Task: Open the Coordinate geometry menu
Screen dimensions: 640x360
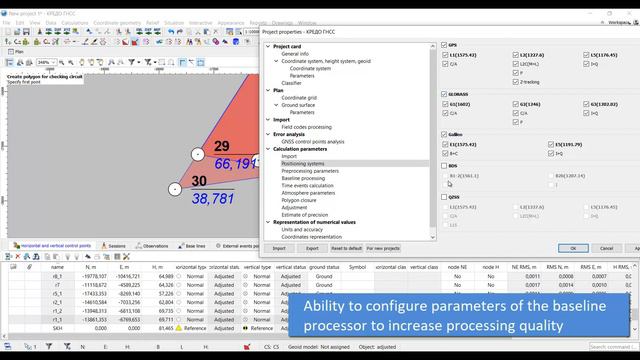Action: pos(117,23)
